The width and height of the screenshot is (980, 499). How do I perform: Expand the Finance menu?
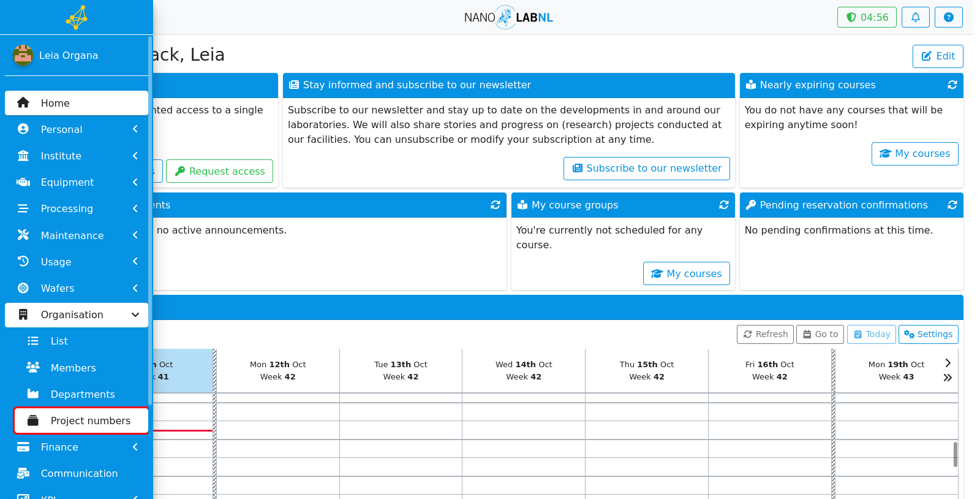[x=77, y=447]
